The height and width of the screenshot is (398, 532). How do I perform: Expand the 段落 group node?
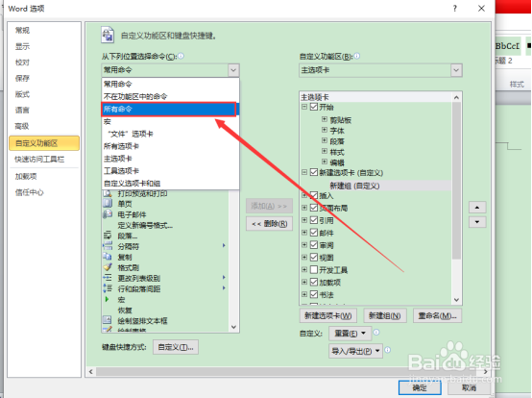click(325, 140)
